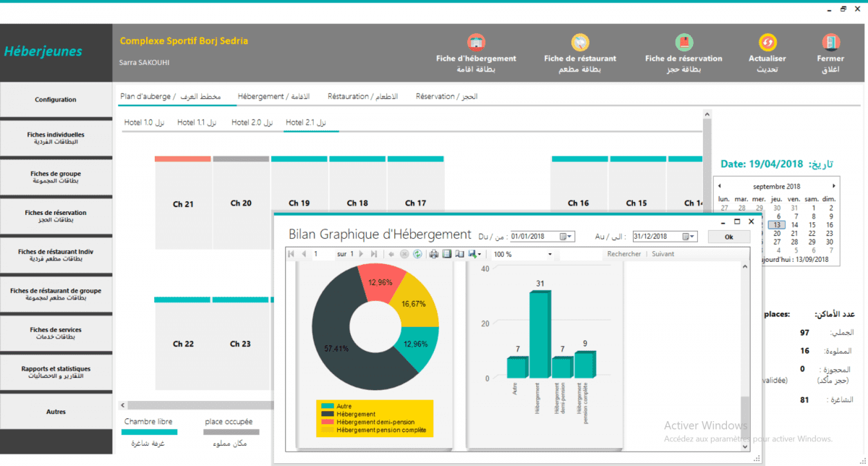Open Fiches individuelles sidebar menu
This screenshot has height=466, width=868.
point(56,138)
